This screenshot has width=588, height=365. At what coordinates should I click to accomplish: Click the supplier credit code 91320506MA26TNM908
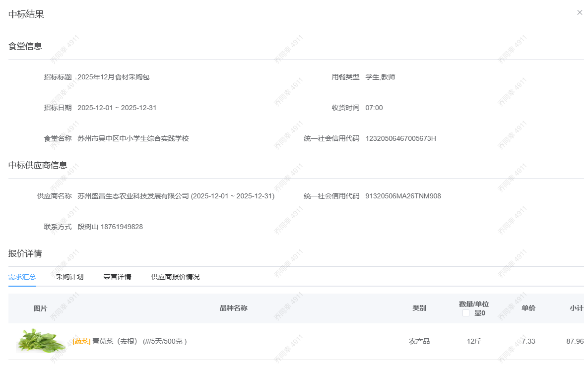point(403,196)
